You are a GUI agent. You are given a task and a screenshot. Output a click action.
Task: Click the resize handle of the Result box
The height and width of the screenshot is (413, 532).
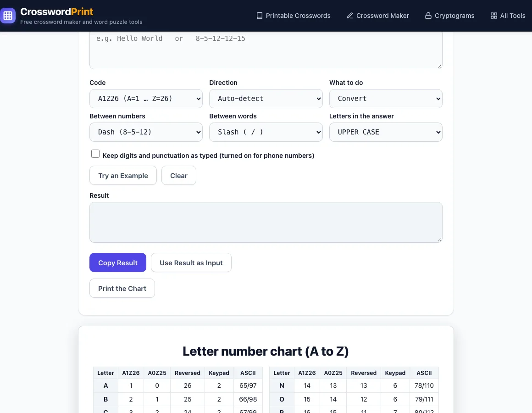[x=440, y=240]
